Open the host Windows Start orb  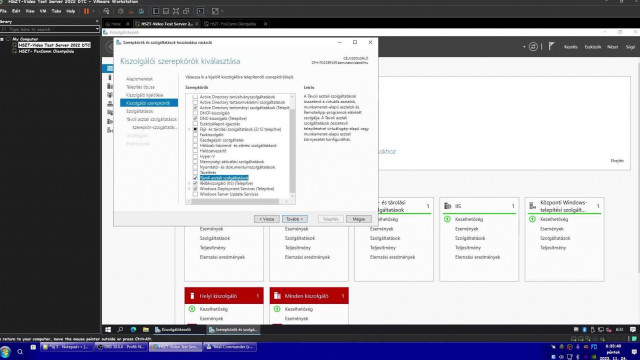click(x=5, y=351)
